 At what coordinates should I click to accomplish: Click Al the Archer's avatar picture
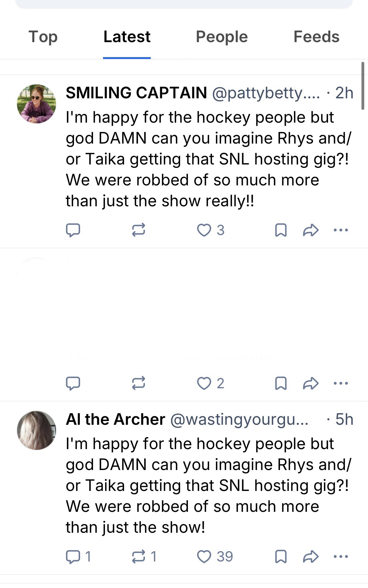coord(37,430)
